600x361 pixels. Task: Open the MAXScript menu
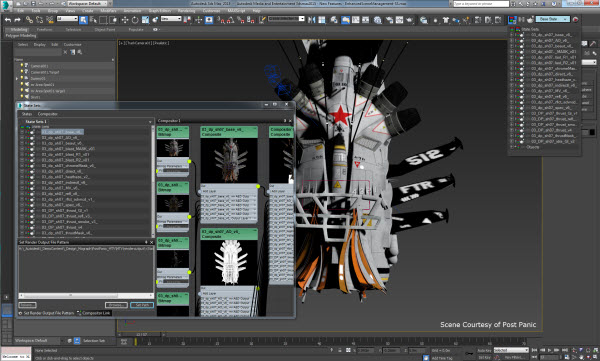236,11
